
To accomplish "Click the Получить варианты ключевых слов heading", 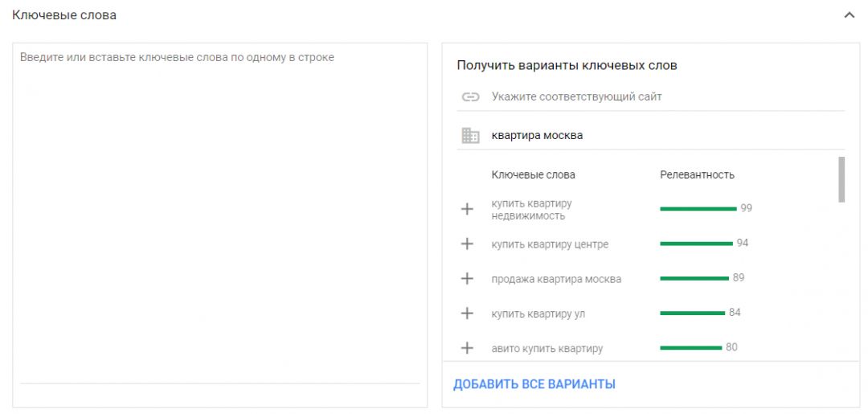I will (x=567, y=65).
